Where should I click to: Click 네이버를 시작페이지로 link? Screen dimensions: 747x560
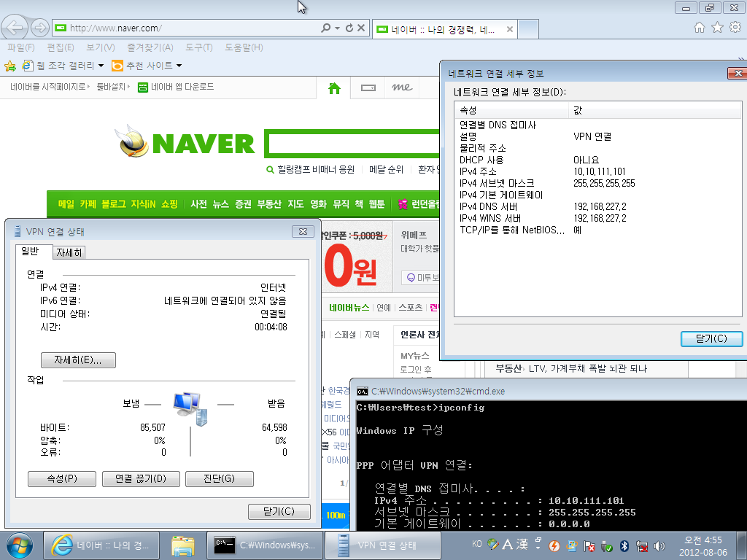pos(48,87)
